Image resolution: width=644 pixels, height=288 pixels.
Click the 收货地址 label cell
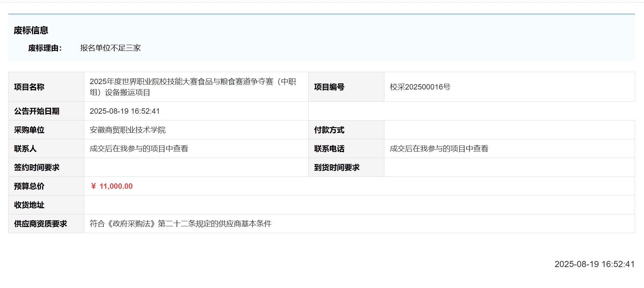coord(29,205)
